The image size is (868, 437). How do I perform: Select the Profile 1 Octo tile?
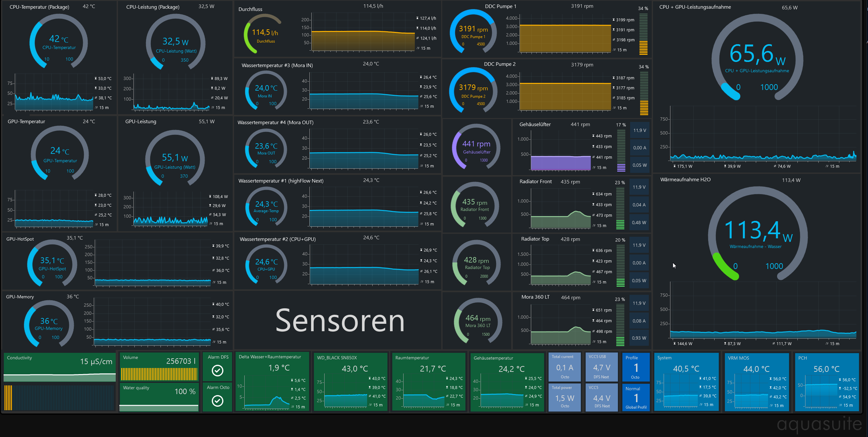pos(636,367)
